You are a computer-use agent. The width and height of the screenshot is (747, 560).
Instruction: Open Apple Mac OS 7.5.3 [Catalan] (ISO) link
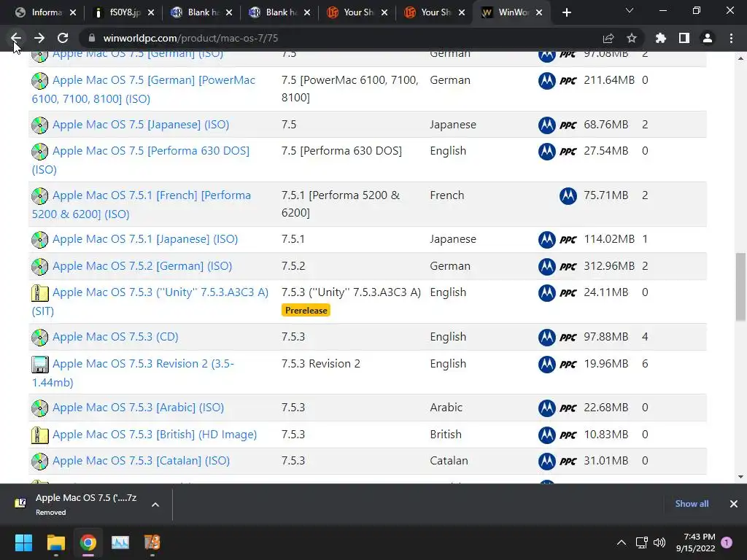pos(141,461)
